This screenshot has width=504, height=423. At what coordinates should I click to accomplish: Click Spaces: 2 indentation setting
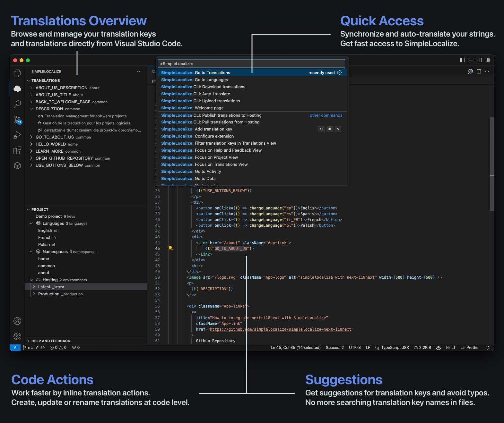[335, 348]
